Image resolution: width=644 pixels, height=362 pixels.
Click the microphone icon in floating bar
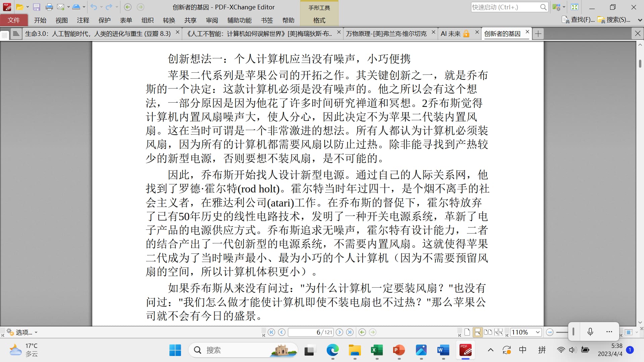pos(590,331)
